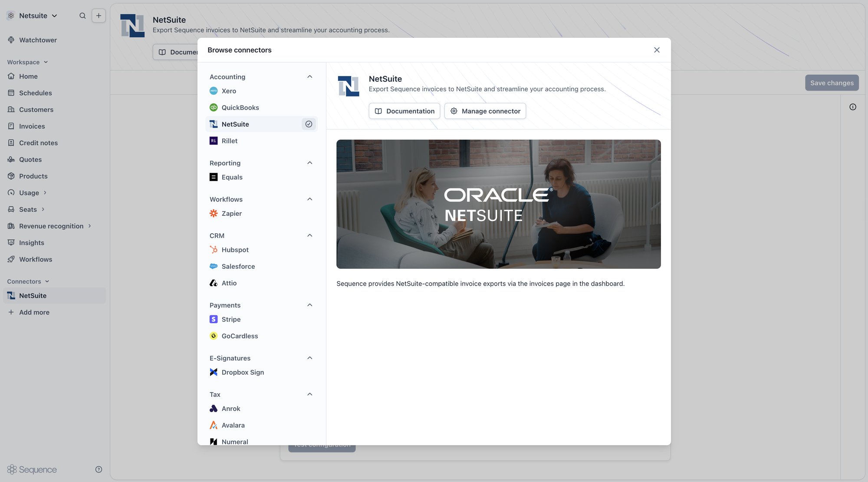Click the Anrok logo icon

point(214,409)
